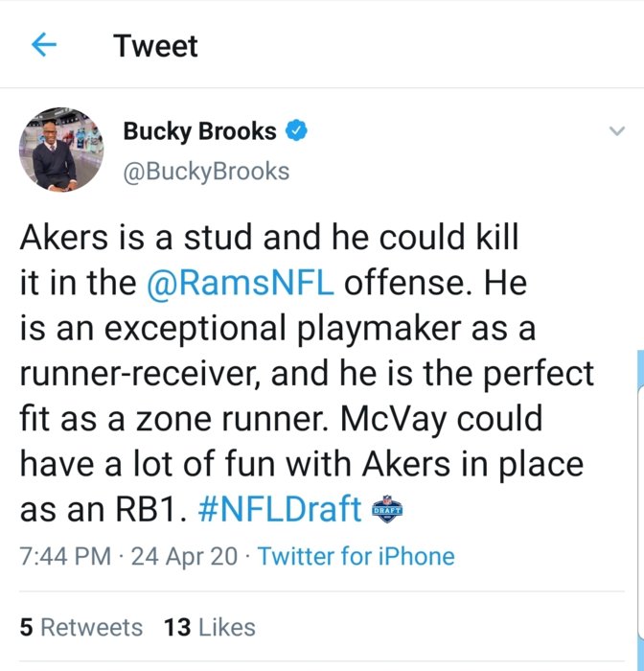
Task: Open the #NFLDraft hashtag
Action: click(279, 509)
